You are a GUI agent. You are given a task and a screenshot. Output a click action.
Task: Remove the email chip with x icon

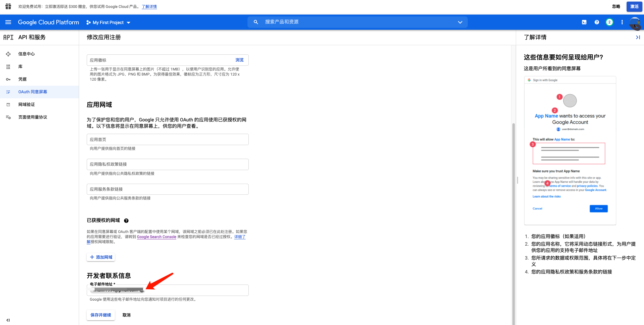(x=142, y=291)
